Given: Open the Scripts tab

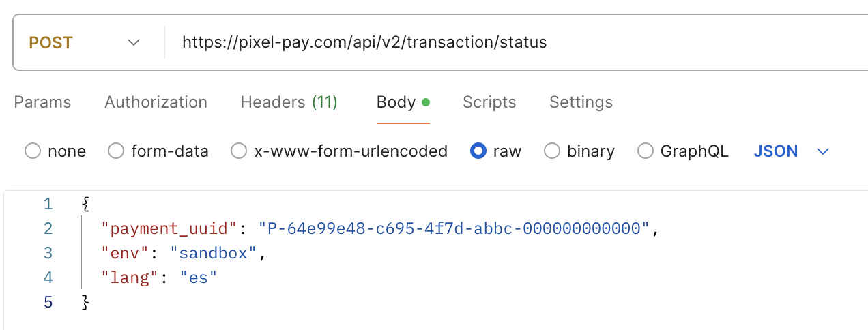Looking at the screenshot, I should (489, 102).
